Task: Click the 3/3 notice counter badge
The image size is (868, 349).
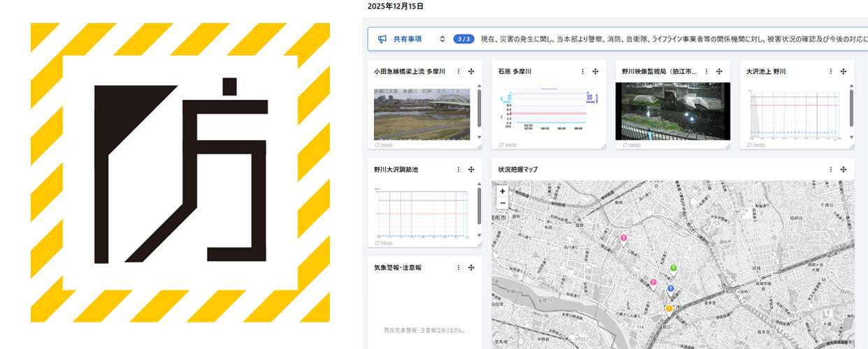Action: tap(463, 39)
